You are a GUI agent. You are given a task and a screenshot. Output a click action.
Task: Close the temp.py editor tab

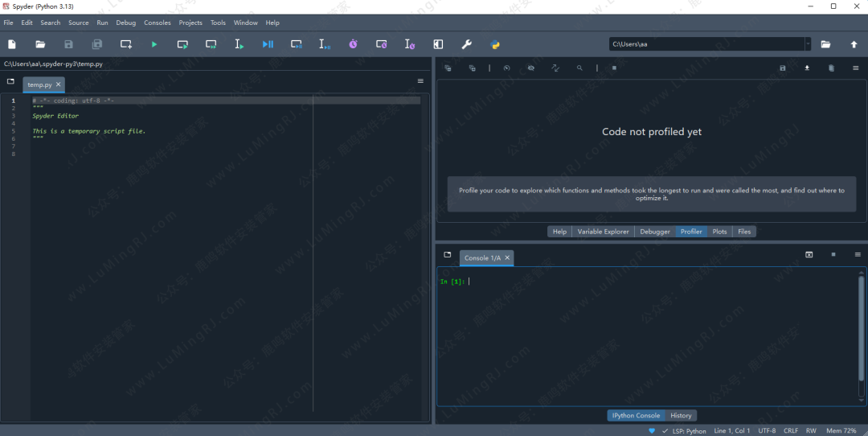tap(58, 84)
